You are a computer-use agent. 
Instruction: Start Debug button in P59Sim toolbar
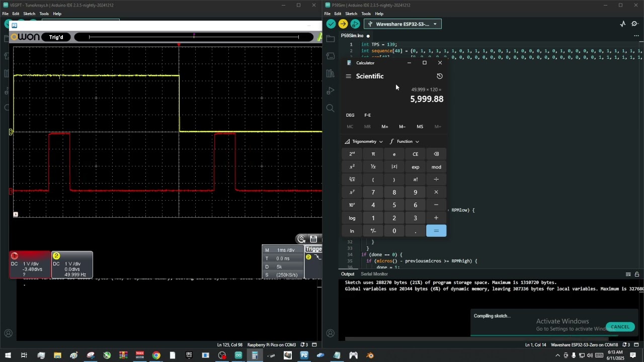pyautogui.click(x=355, y=24)
